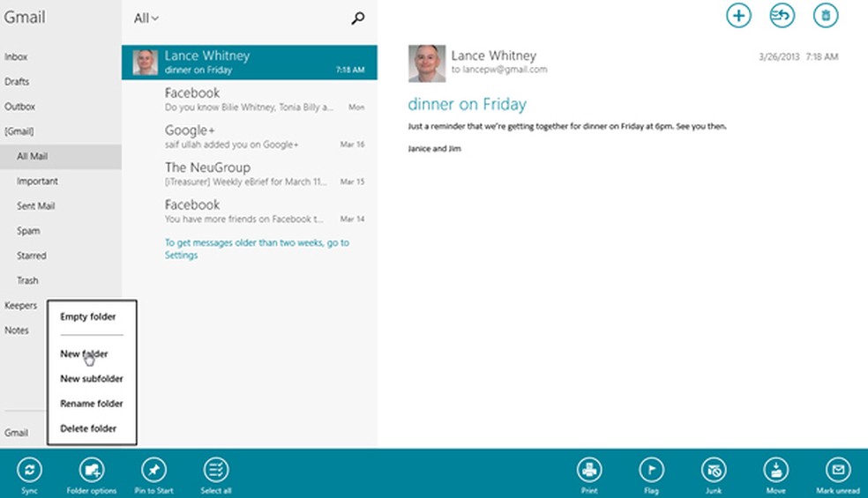Open the Starred folder
Image resolution: width=868 pixels, height=498 pixels.
(32, 256)
